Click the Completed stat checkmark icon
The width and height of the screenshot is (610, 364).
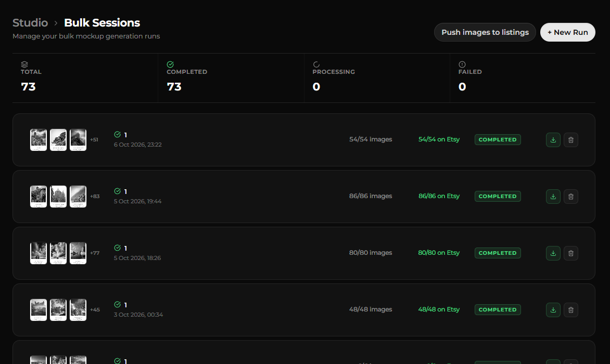point(170,64)
